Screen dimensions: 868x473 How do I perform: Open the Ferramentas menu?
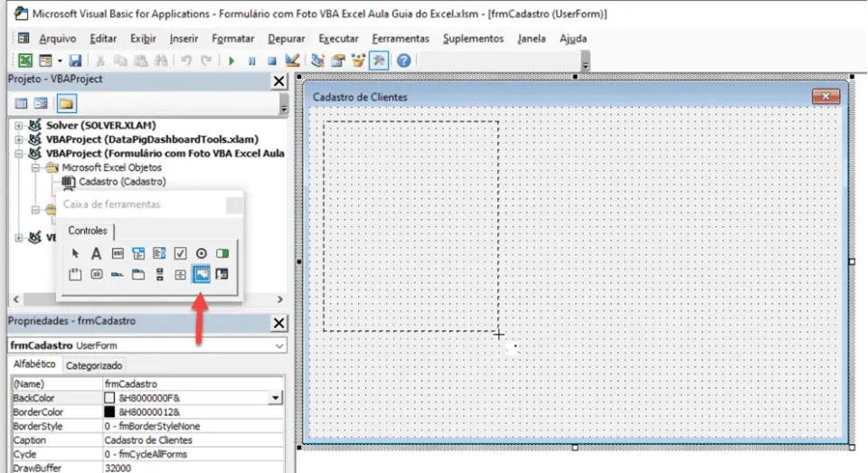coord(401,39)
